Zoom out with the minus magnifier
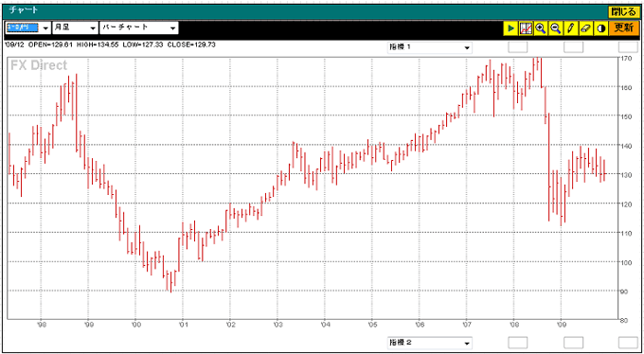 pos(556,28)
